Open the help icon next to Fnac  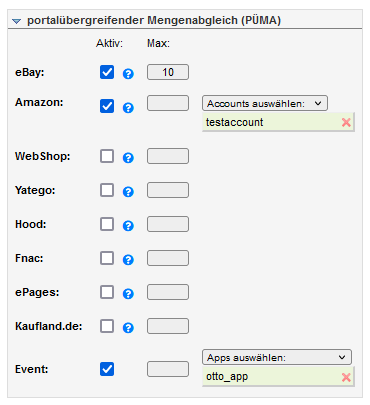[128, 259]
